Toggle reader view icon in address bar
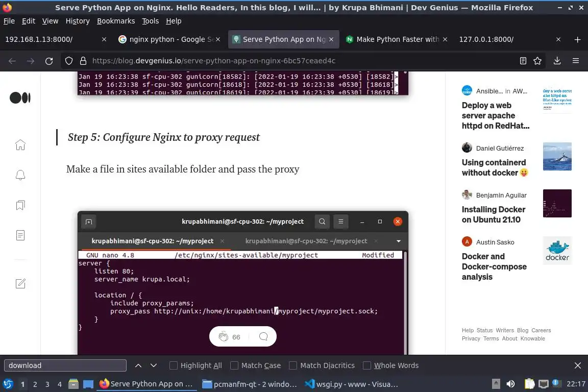 click(523, 61)
